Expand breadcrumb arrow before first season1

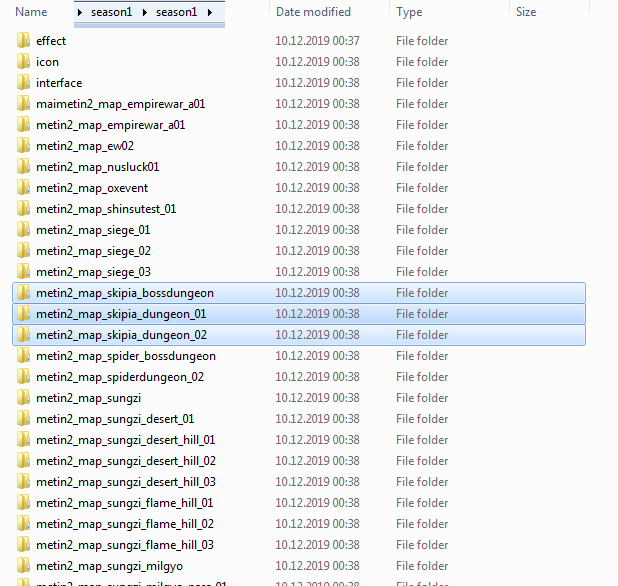tap(80, 13)
